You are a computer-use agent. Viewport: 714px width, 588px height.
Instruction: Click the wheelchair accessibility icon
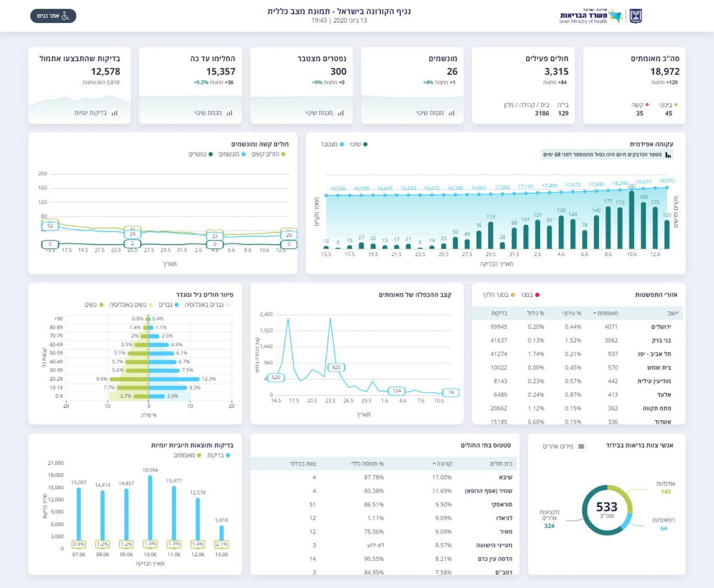pos(65,16)
